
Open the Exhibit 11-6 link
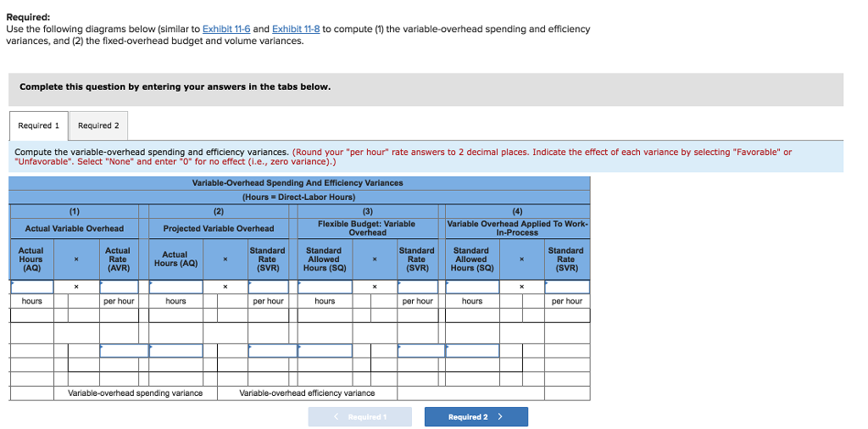coord(226,29)
